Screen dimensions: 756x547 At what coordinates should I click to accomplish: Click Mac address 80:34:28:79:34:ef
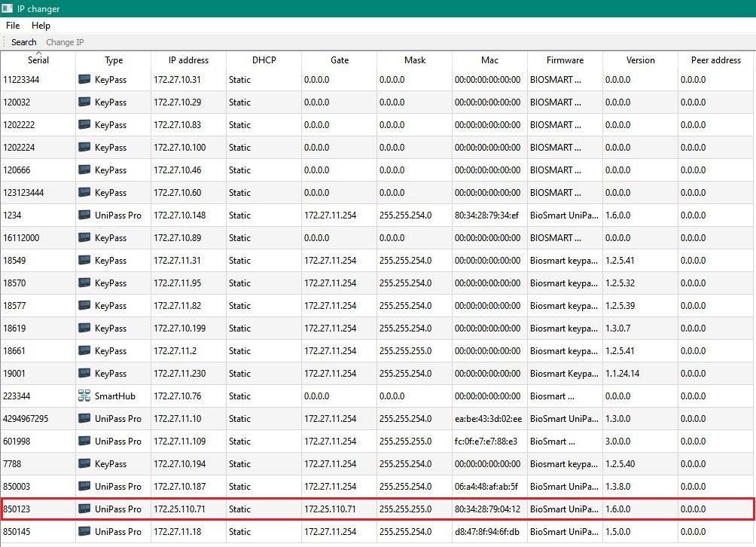[x=486, y=215]
